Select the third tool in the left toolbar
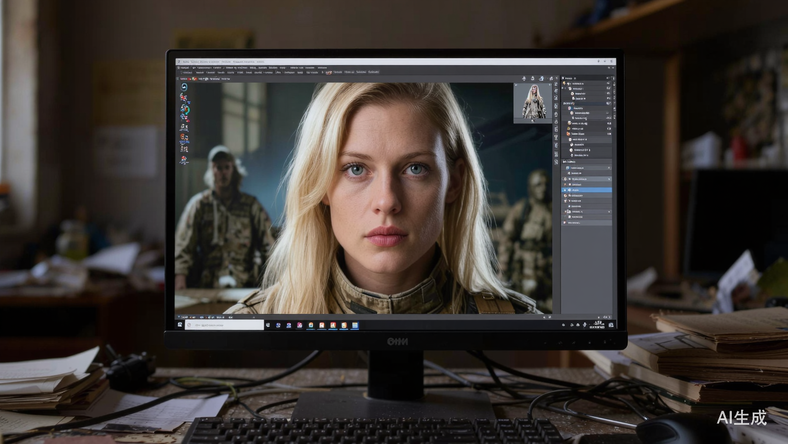The image size is (788, 444). [x=184, y=109]
